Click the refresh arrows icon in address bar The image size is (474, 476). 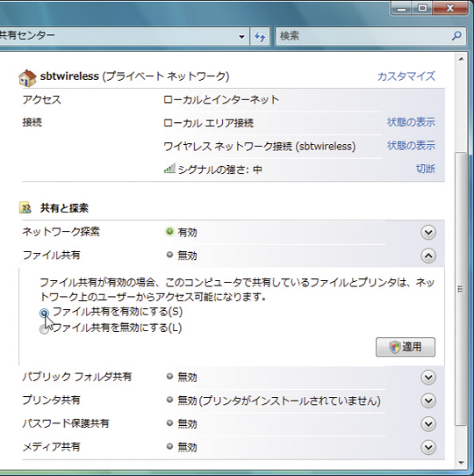click(260, 37)
